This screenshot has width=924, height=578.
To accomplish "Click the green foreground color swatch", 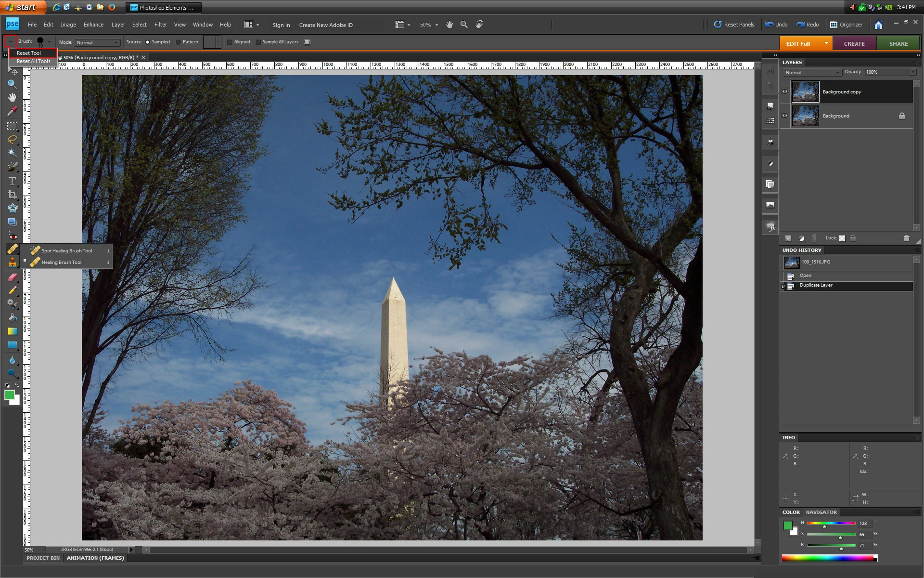I will [x=9, y=395].
